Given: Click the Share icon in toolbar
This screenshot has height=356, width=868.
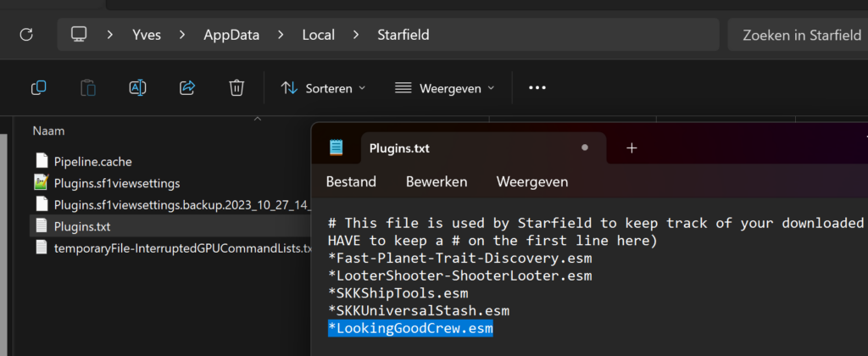Looking at the screenshot, I should pyautogui.click(x=187, y=88).
